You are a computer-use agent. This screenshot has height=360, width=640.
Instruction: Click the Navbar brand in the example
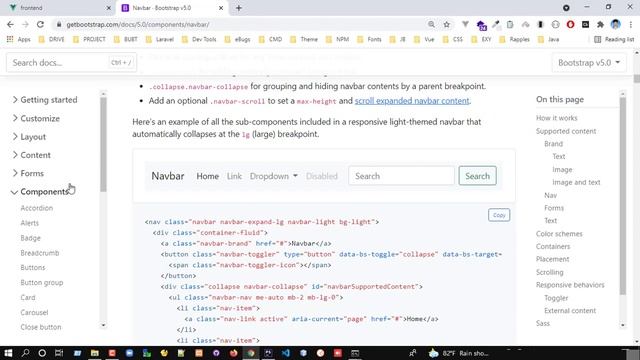click(x=168, y=176)
